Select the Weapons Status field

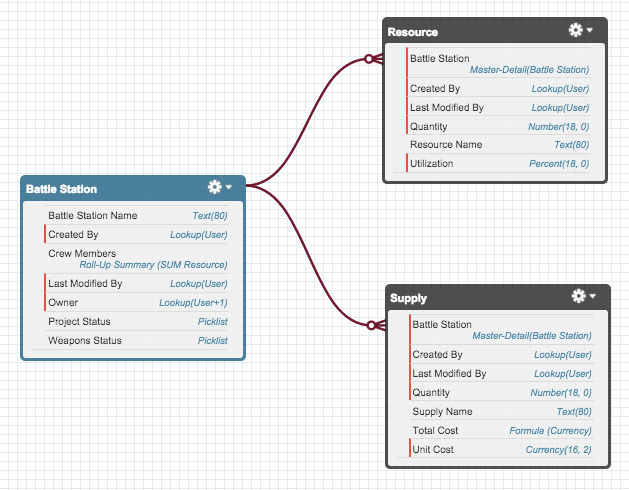click(x=136, y=340)
